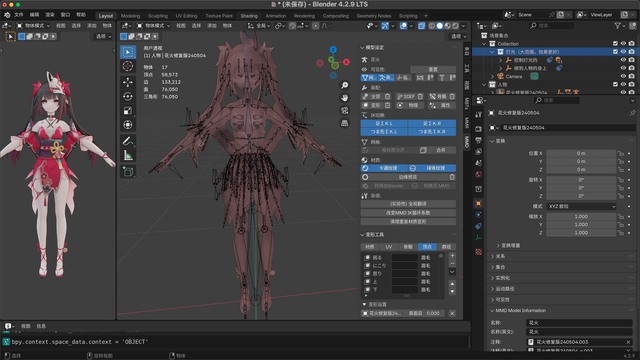Toggle the つま先ＩＫＬ IK switch
This screenshot has height=360, width=640.
click(384, 131)
